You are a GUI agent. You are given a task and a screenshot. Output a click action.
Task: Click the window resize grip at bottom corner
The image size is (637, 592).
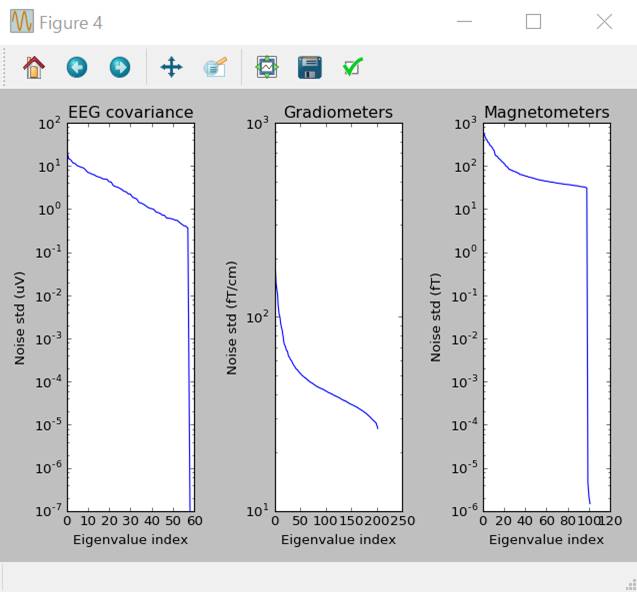(630, 585)
